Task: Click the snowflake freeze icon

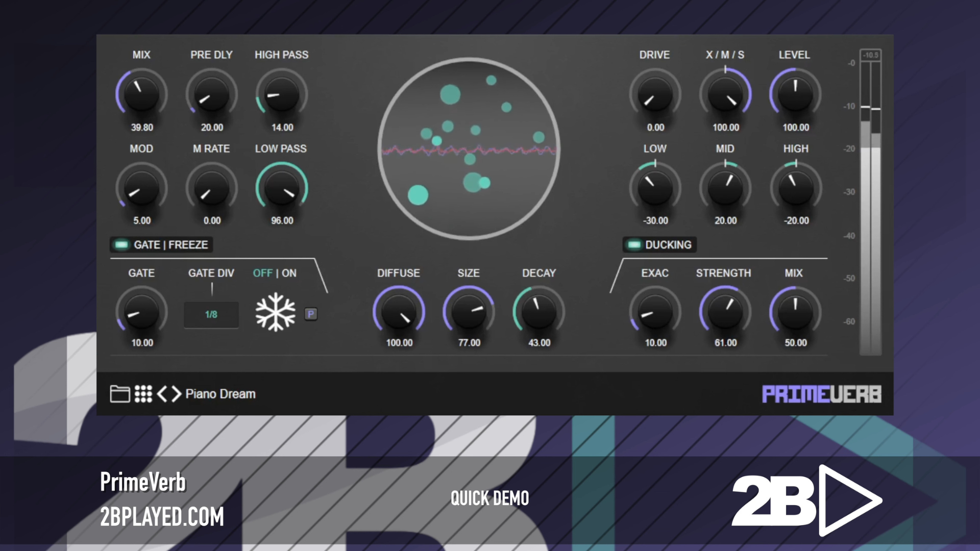Action: (275, 312)
